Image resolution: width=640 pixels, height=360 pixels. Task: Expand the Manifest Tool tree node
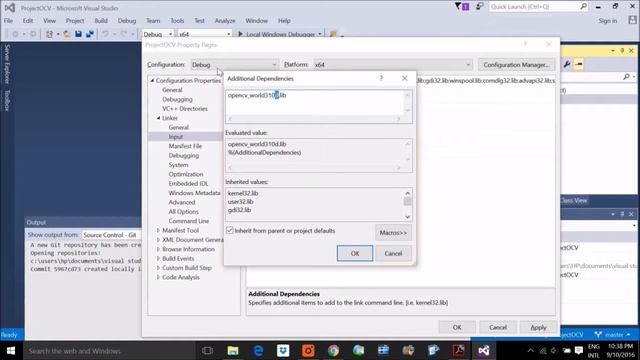pyautogui.click(x=158, y=231)
